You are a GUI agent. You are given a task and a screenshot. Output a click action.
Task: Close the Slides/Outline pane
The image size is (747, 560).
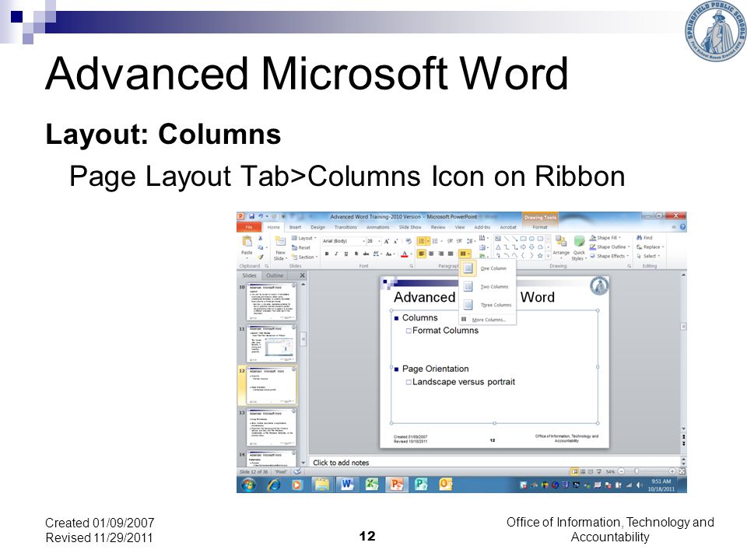pos(302,275)
